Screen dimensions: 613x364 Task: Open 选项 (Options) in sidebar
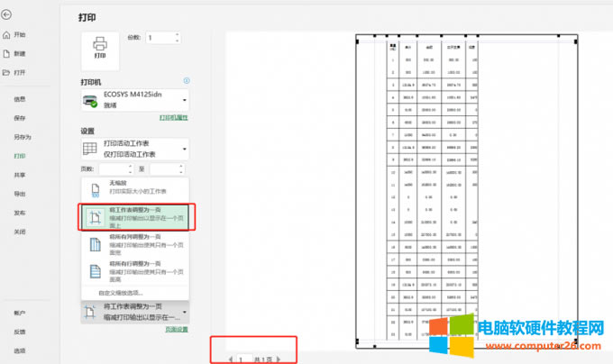point(20,350)
